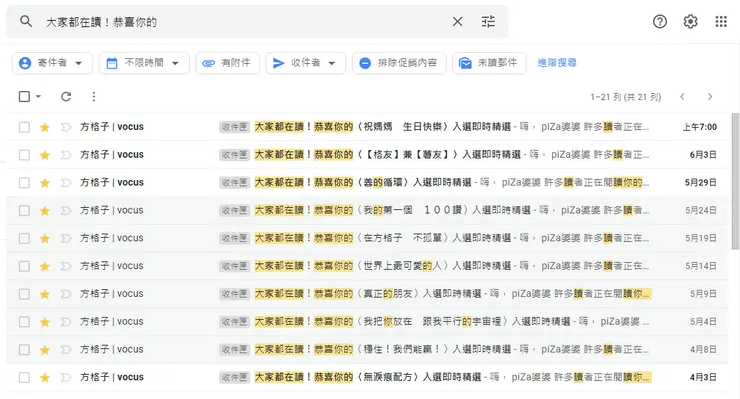Toggle star on 5月29日 email

[x=45, y=183]
